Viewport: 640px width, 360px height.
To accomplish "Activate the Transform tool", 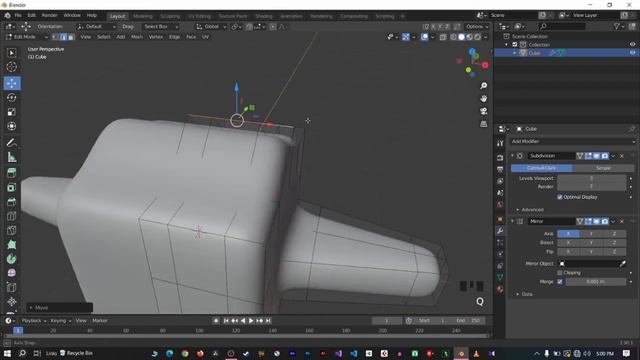I will coord(12,126).
